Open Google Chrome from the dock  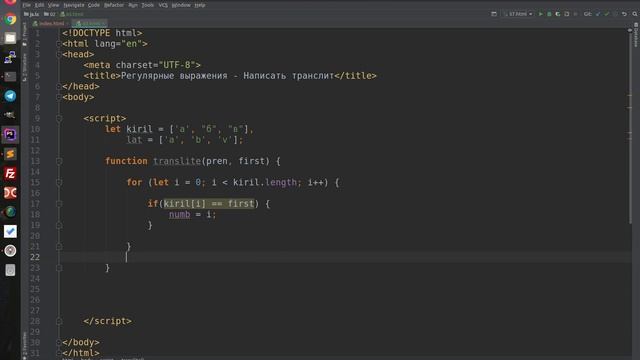(10, 19)
